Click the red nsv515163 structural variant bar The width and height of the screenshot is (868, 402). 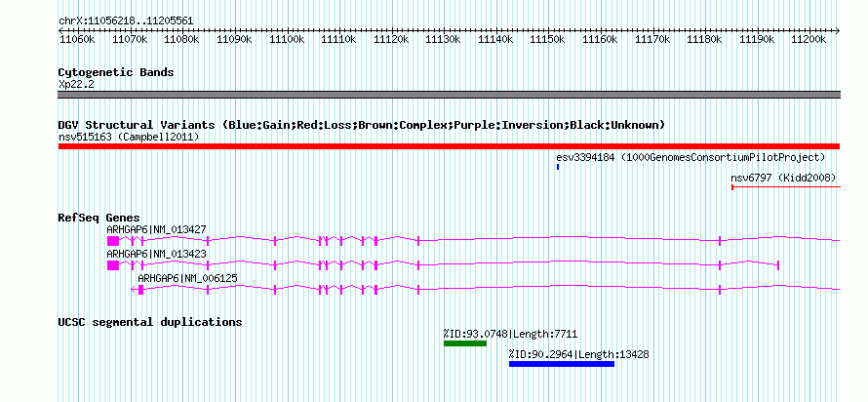coord(449,146)
